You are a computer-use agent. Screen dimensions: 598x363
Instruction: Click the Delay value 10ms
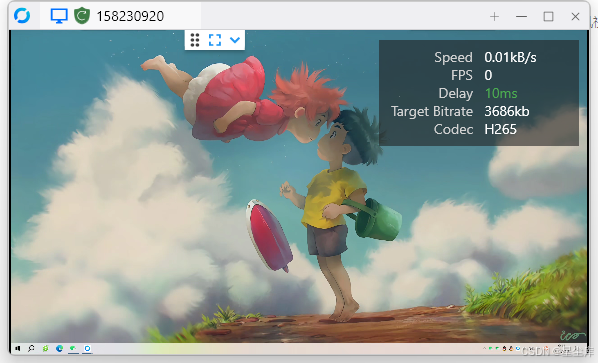click(501, 93)
